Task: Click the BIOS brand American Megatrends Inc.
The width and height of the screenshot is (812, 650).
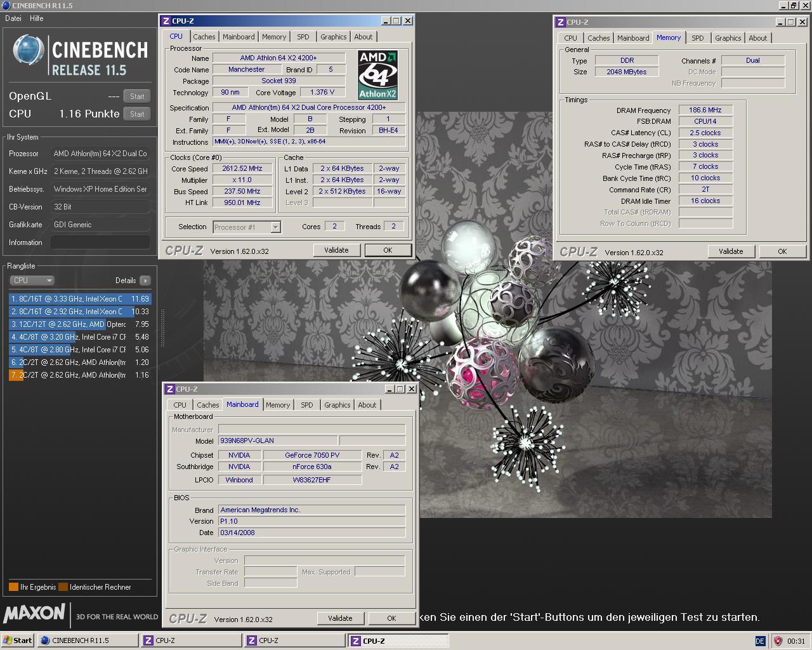Action: pyautogui.click(x=311, y=510)
